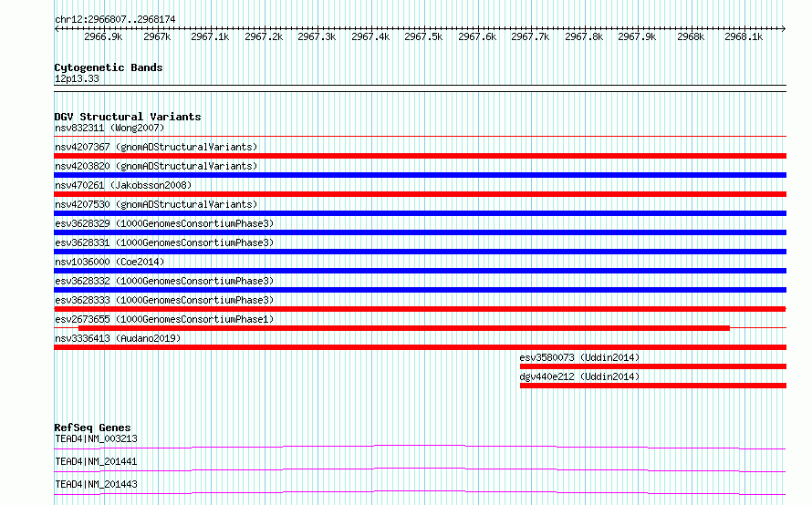This screenshot has height=505, width=812.
Task: Click the red bar for nsv3336413
Action: (x=420, y=347)
